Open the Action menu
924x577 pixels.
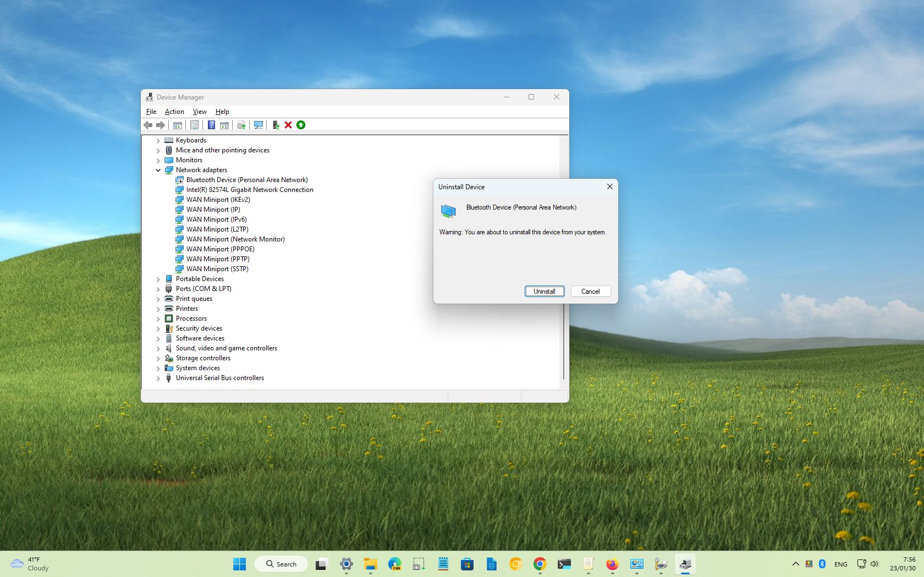point(174,112)
